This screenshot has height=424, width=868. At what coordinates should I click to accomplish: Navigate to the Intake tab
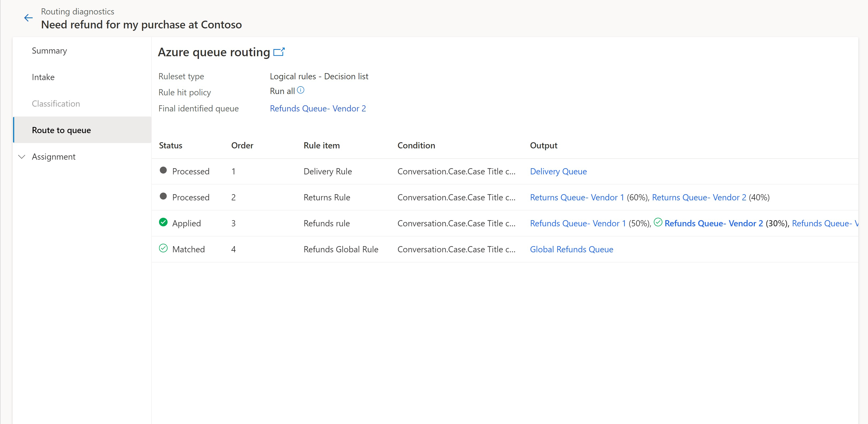point(43,77)
